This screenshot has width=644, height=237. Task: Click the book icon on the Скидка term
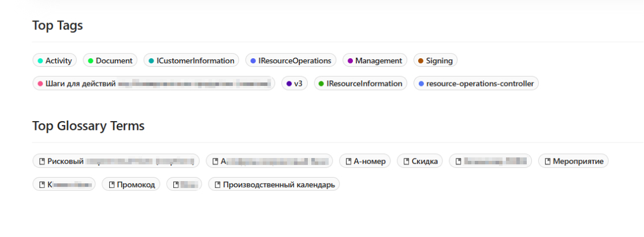406,161
